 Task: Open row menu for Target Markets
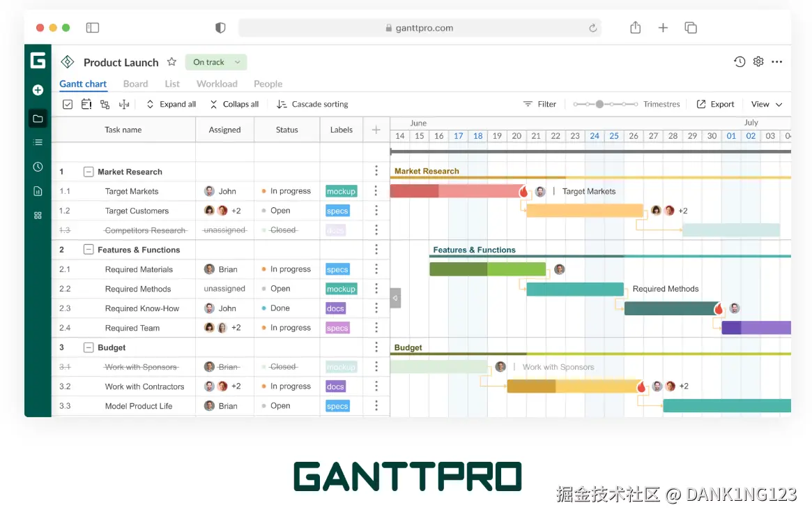click(376, 191)
